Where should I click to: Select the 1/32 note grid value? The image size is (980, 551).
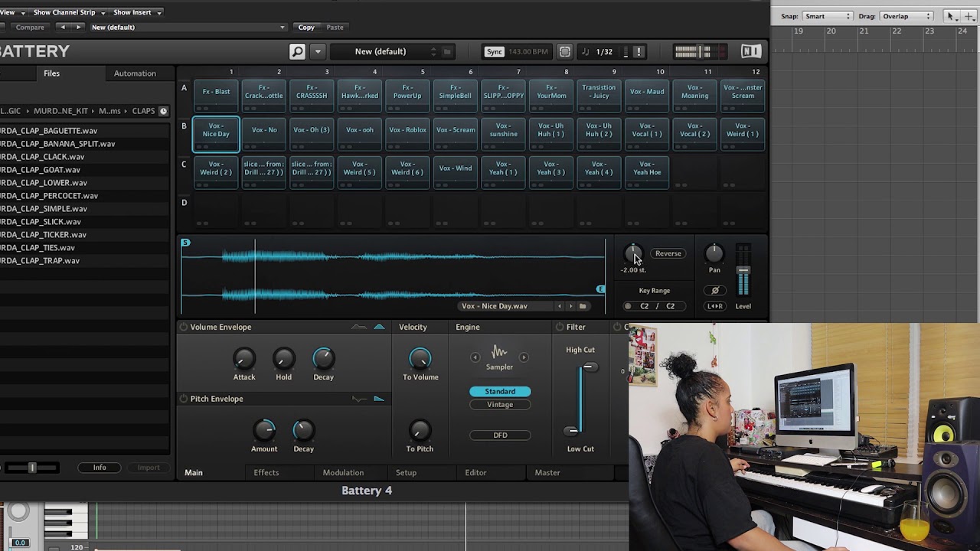click(x=604, y=51)
